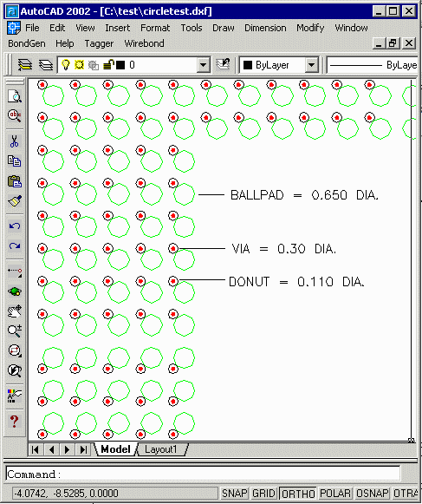Open the Properties tool icon
Image resolution: width=422 pixels, height=504 pixels.
tap(15, 396)
